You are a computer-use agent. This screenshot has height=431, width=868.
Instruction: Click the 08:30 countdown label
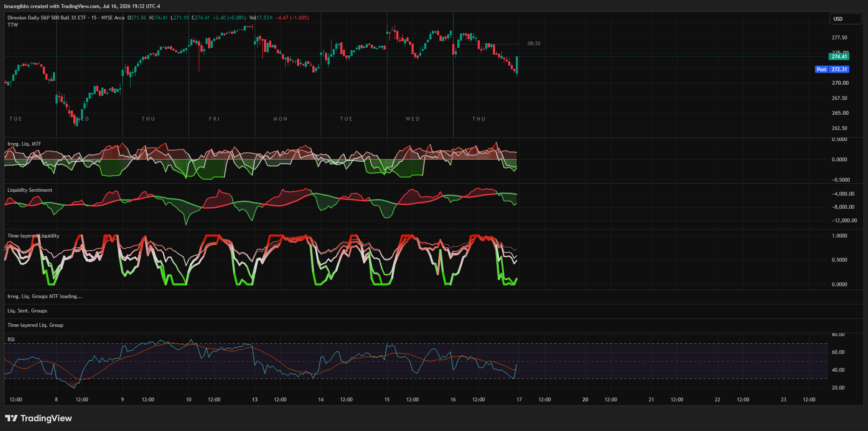point(534,44)
